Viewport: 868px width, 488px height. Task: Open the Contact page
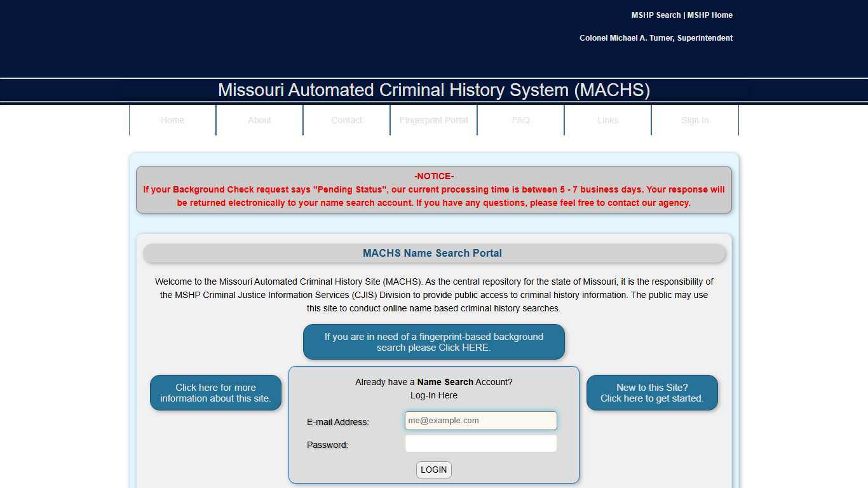[346, 120]
